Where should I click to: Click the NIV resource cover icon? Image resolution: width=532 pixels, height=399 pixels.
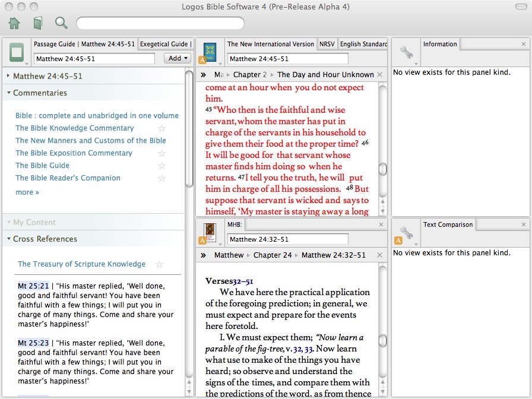pos(210,52)
